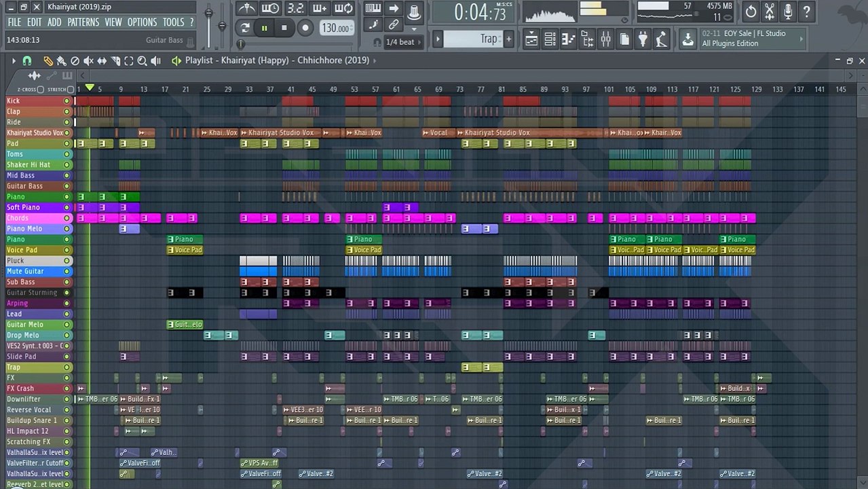Image resolution: width=868 pixels, height=489 pixels.
Task: Click the 130.000 tempo field
Action: tap(336, 28)
